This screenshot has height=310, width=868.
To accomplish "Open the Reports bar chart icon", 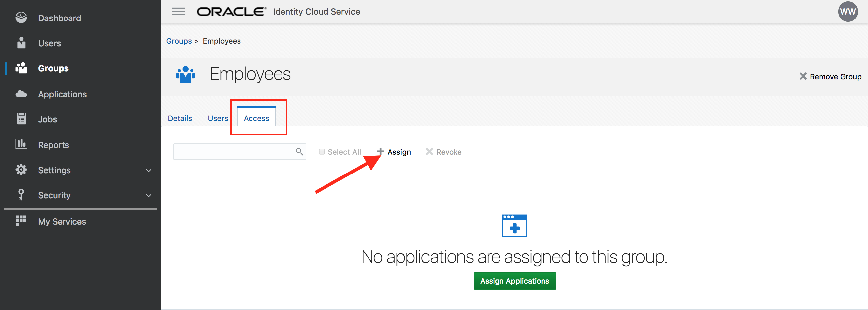I will coord(21,144).
